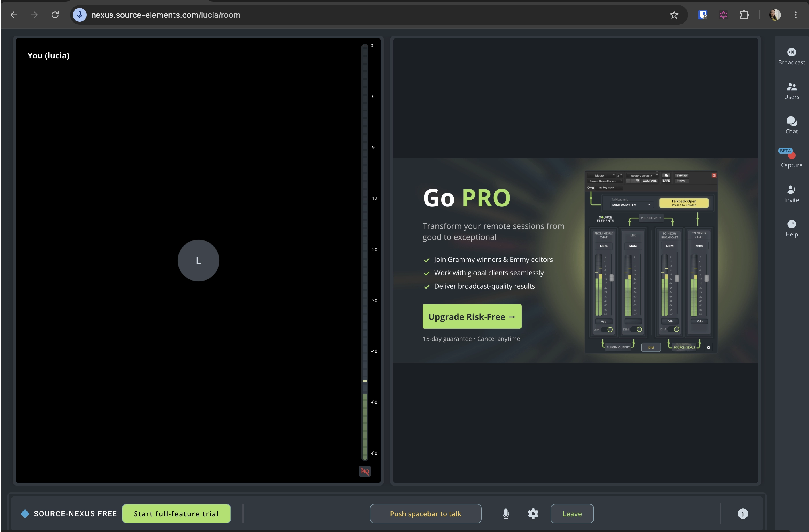The image size is (809, 532).
Task: Open the settings gear icon
Action: click(x=533, y=513)
